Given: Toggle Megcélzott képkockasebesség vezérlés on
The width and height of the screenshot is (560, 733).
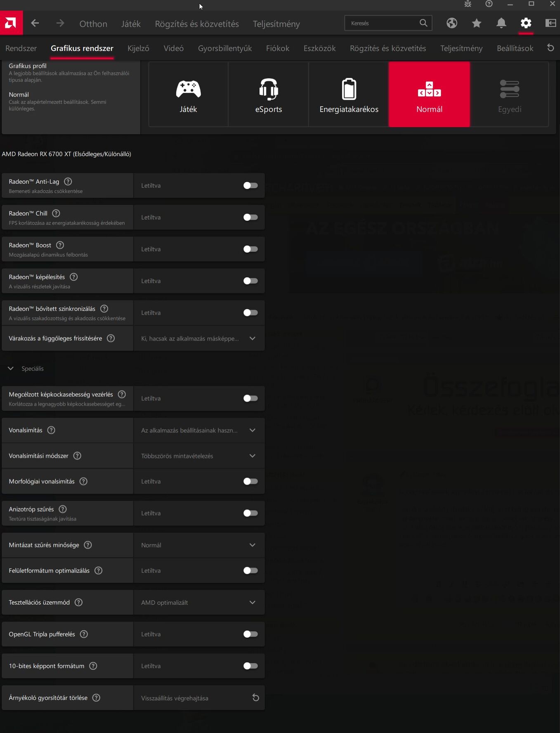Looking at the screenshot, I should point(250,398).
